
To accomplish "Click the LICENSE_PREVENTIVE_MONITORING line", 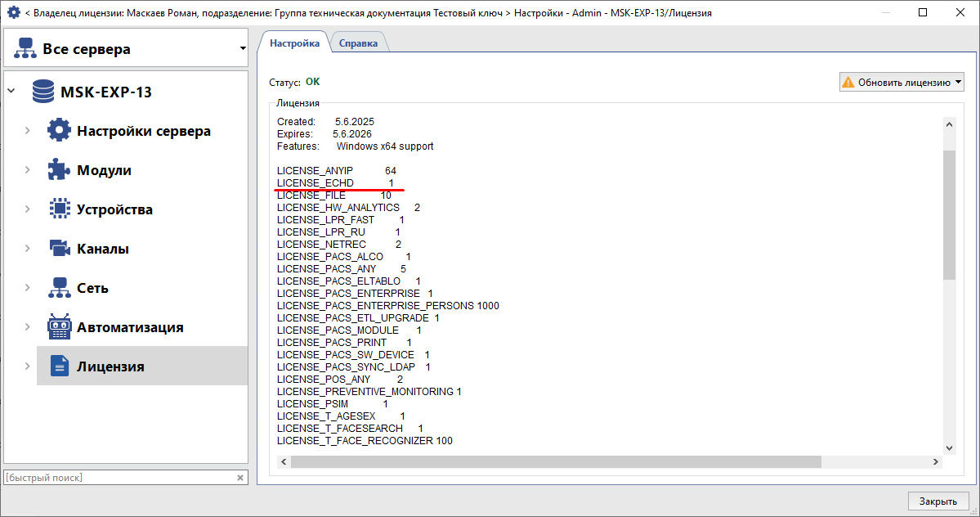I will coord(369,391).
